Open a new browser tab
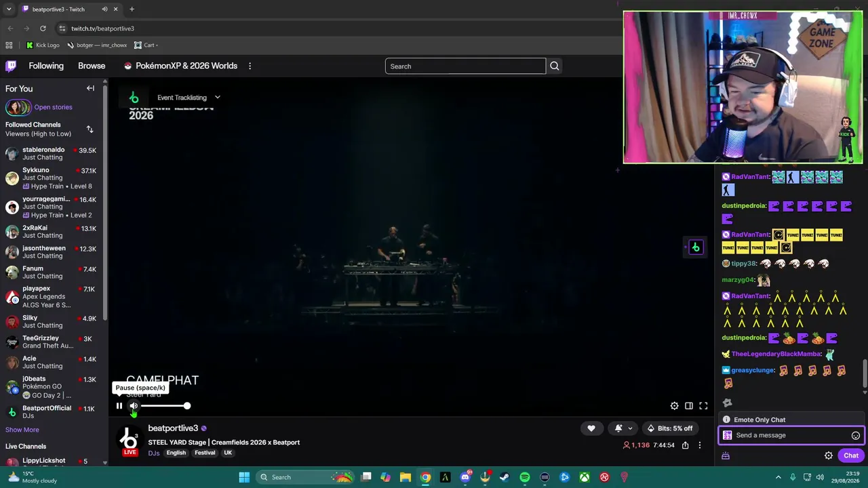The height and width of the screenshot is (488, 868). coord(132,9)
